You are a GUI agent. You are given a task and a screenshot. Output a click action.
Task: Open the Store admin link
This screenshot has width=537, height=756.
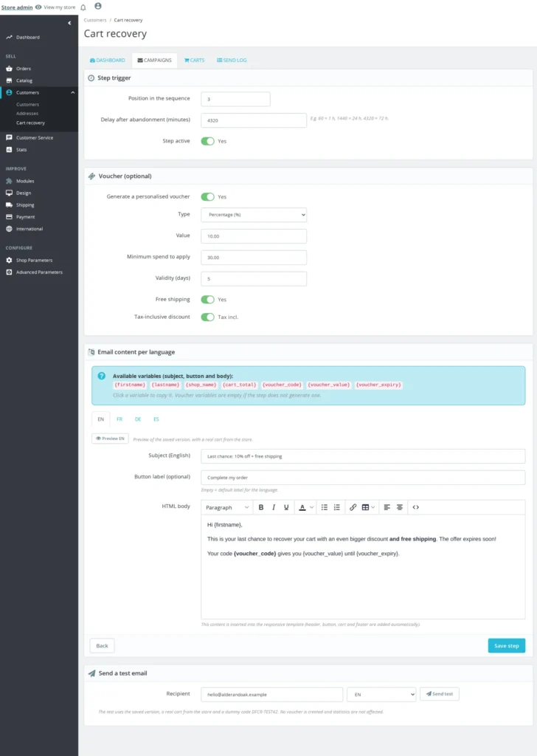point(17,7)
